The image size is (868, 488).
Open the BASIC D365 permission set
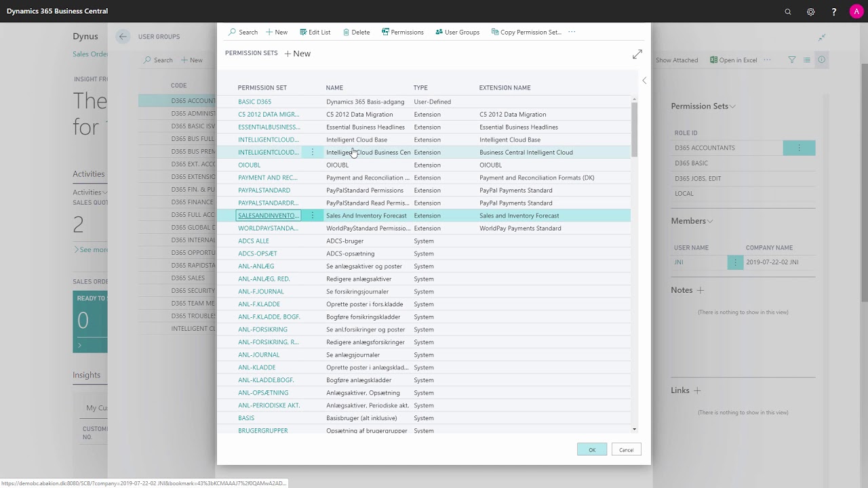(x=254, y=102)
